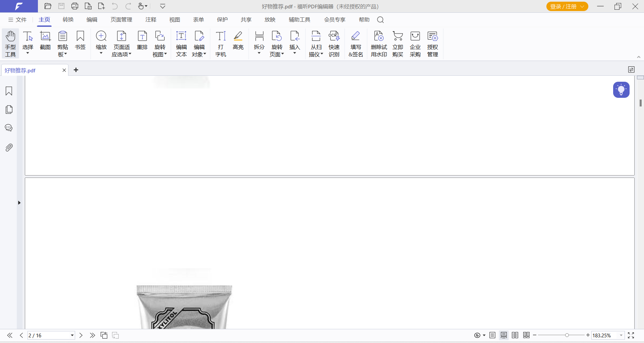Expand From Scanner (从扫描仪) dropdown
The image size is (644, 343).
[x=322, y=54]
